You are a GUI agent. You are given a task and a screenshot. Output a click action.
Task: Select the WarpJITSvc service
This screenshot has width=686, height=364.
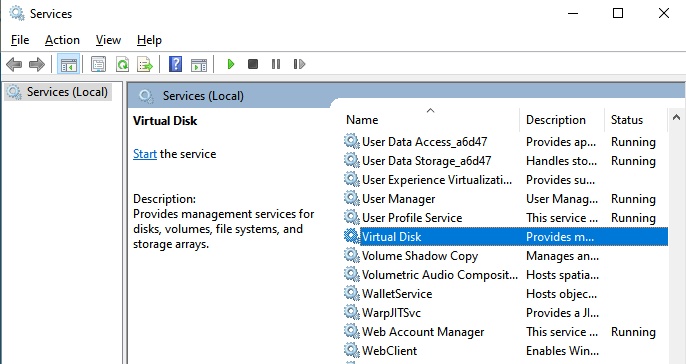[505, 313]
